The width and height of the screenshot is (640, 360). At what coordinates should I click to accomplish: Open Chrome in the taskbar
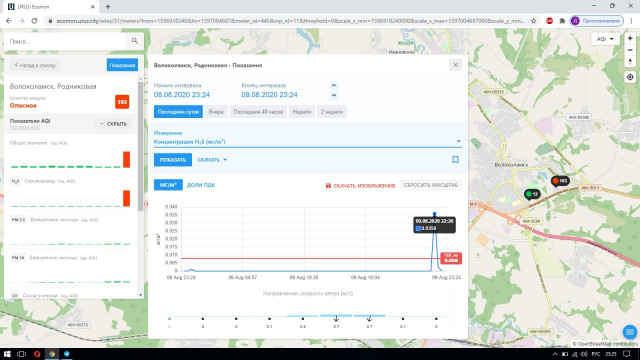[52, 354]
